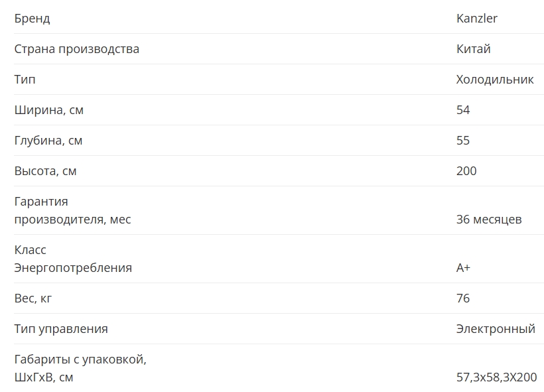
Task: Select the brand value "Kanzler"
Action: (476, 19)
